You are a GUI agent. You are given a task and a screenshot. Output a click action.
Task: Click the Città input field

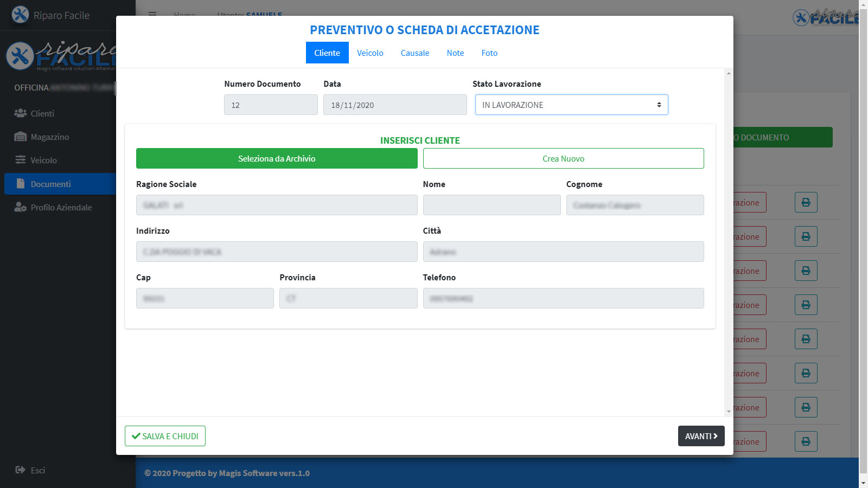coord(563,252)
